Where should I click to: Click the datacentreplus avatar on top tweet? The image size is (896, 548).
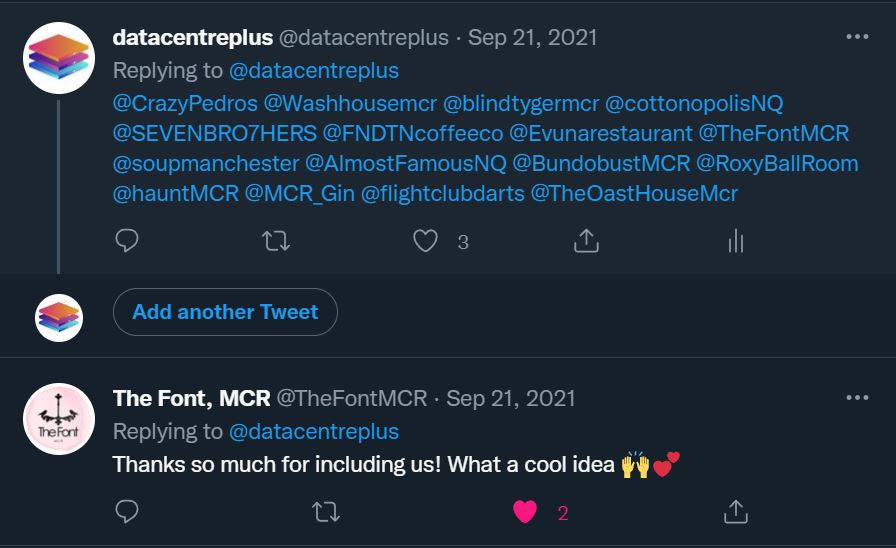[x=59, y=58]
